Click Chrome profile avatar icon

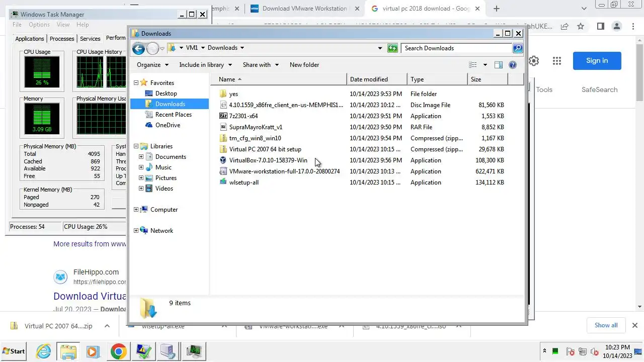click(616, 26)
